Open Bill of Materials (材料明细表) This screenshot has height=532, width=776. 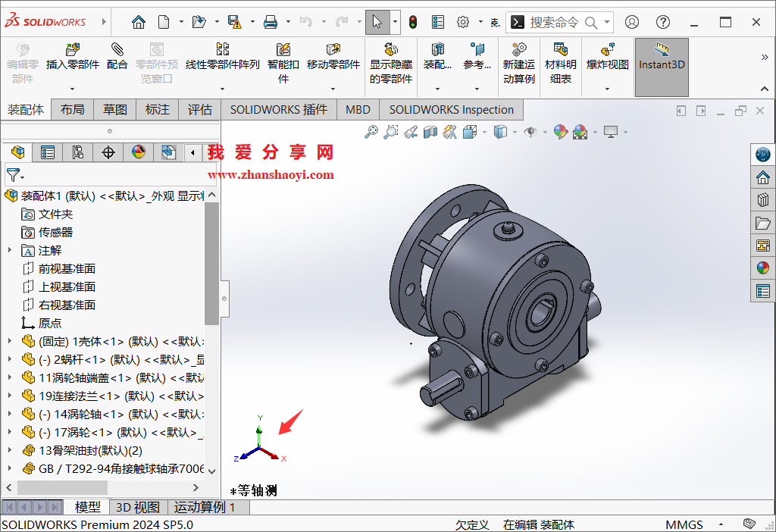click(561, 64)
